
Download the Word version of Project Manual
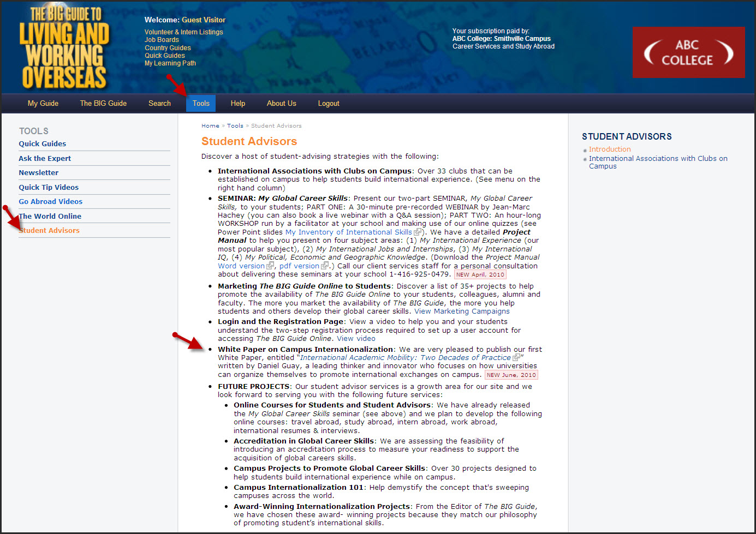(x=241, y=266)
